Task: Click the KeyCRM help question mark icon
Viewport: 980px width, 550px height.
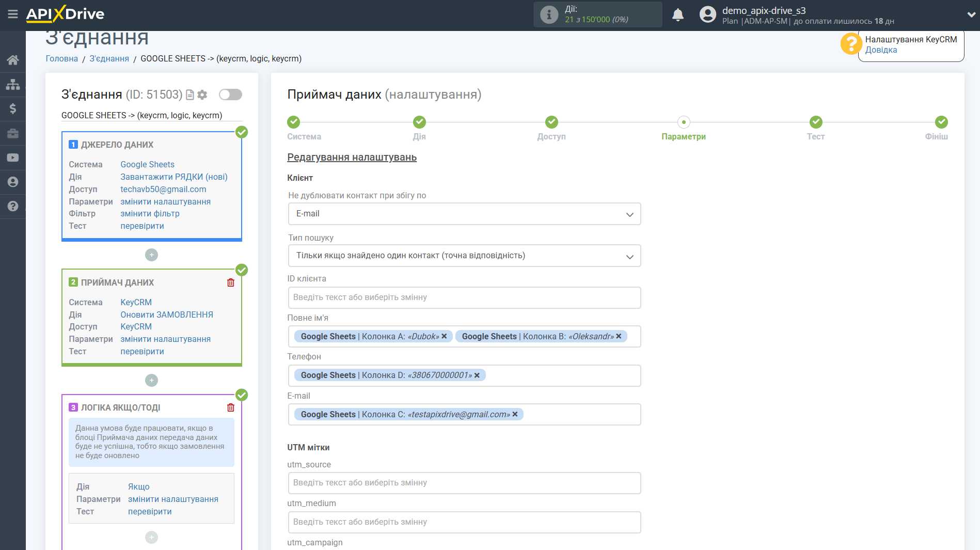Action: (851, 44)
